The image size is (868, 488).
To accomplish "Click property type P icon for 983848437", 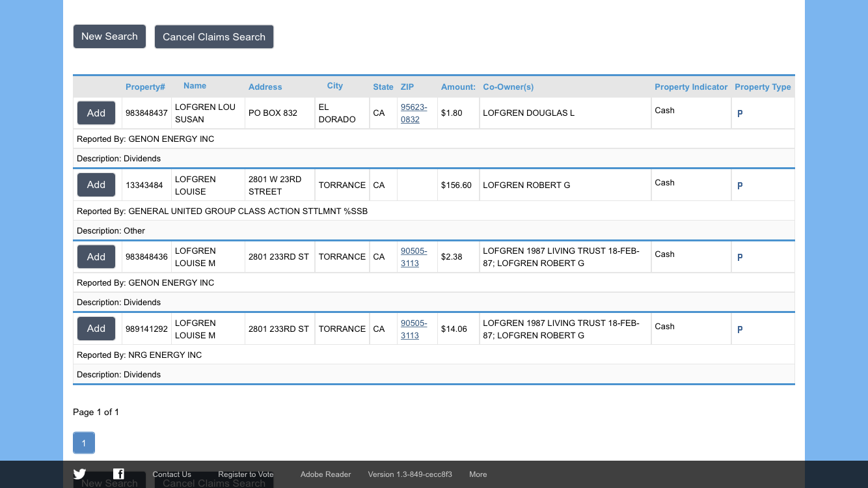I will coord(740,113).
